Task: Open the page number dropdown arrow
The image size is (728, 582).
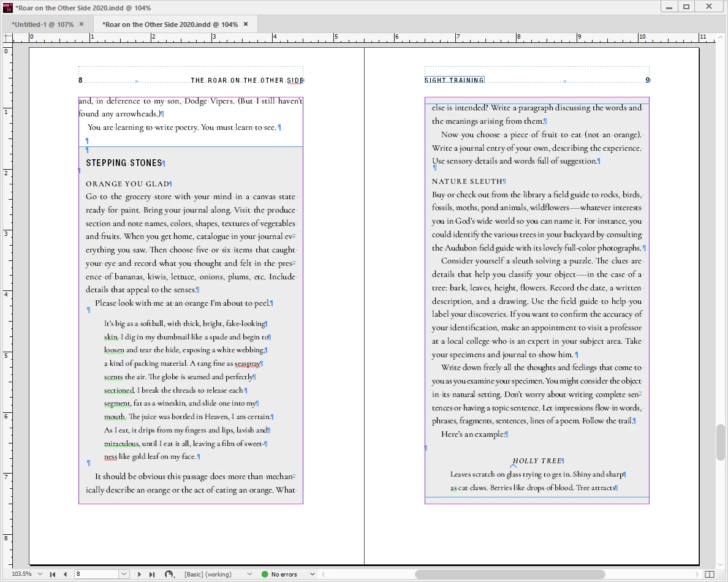Action: pos(124,574)
